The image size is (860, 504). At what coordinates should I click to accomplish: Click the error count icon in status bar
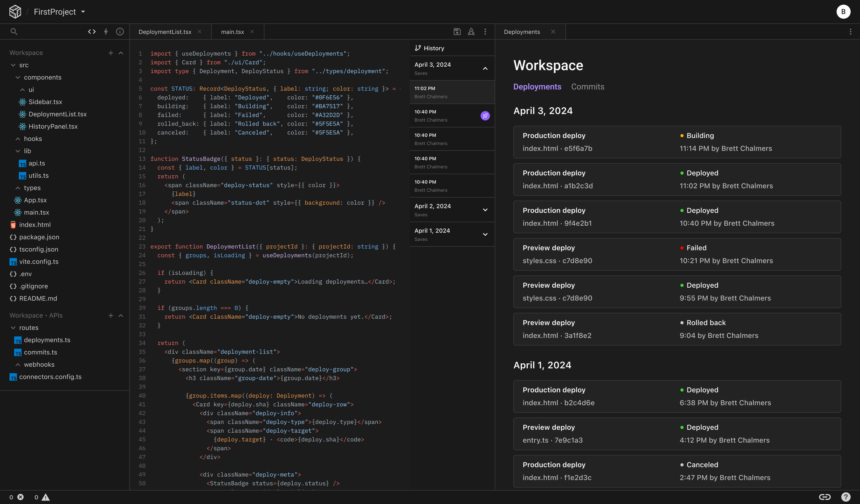(20, 497)
